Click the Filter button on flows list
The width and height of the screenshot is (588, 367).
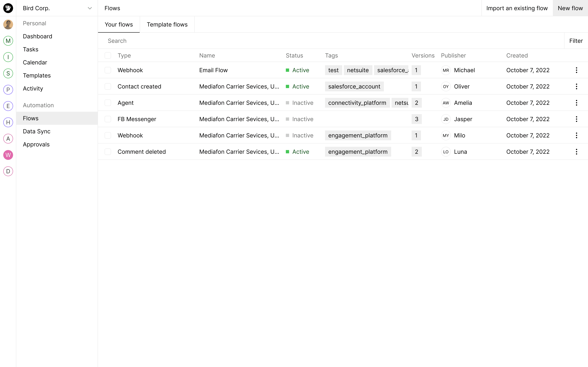576,41
